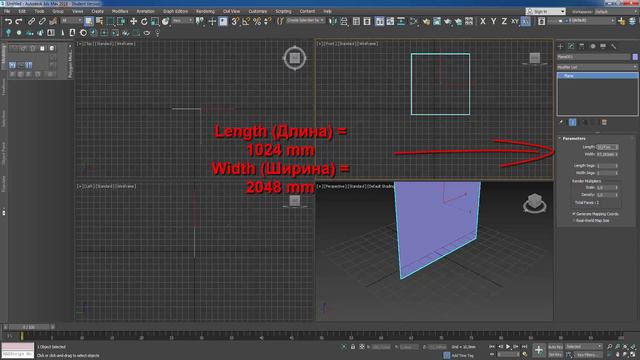Restrict transform to the XY plane
640x360 pixels.
coord(515,21)
